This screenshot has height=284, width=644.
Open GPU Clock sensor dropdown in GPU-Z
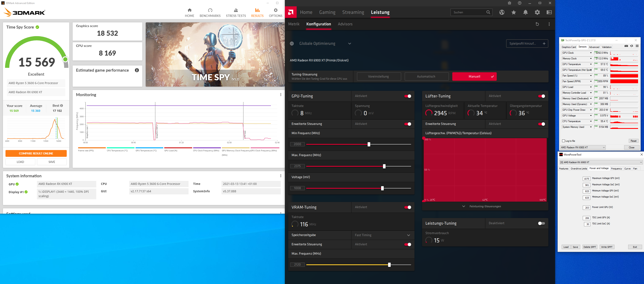[x=591, y=53]
